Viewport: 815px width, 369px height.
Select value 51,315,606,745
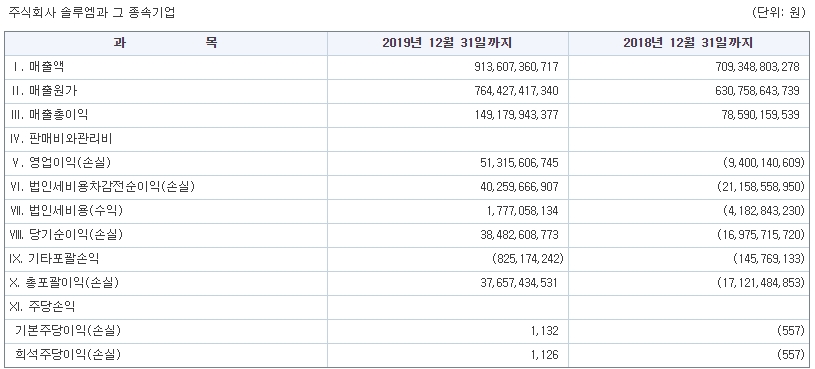coord(520,163)
